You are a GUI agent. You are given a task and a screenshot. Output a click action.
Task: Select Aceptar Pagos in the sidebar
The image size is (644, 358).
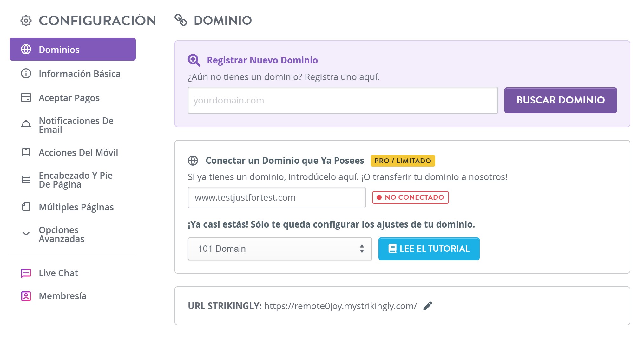69,98
